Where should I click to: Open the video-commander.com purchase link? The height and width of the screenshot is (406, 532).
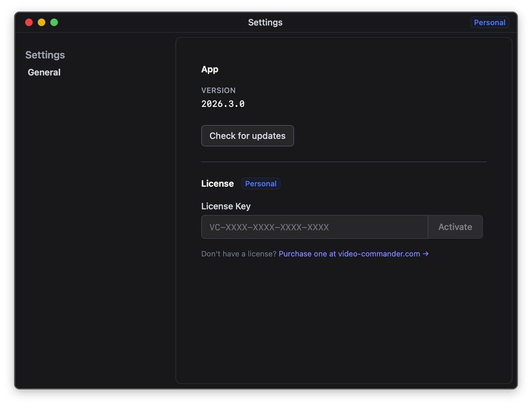click(349, 254)
